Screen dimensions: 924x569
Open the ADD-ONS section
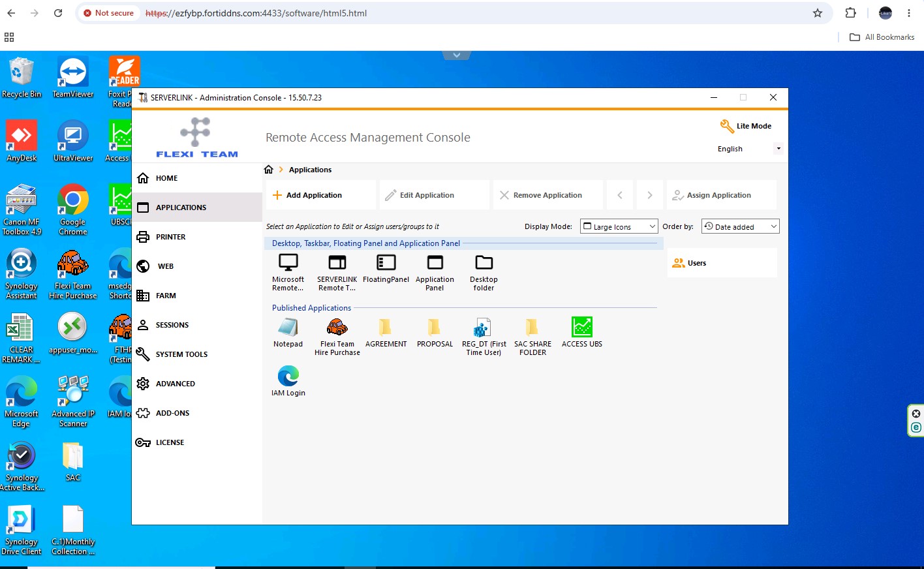coord(197,413)
